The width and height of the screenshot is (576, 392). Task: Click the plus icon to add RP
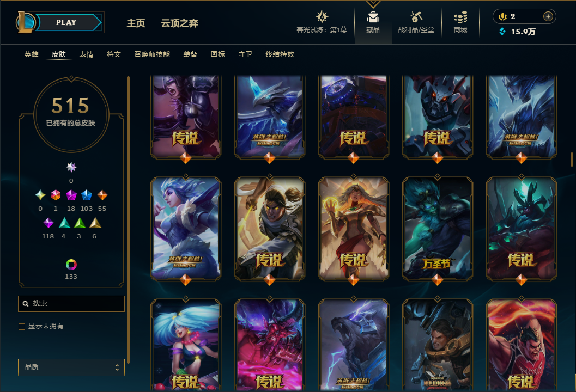tap(548, 16)
